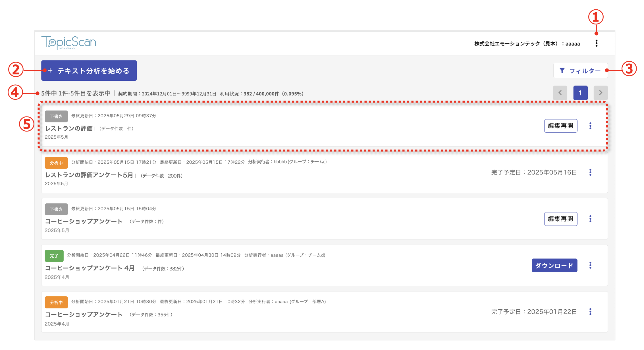Image resolution: width=644 pixels, height=350 pixels.
Task: Click 編集再開 for コーヒーショップアンケート draft
Action: 560,219
